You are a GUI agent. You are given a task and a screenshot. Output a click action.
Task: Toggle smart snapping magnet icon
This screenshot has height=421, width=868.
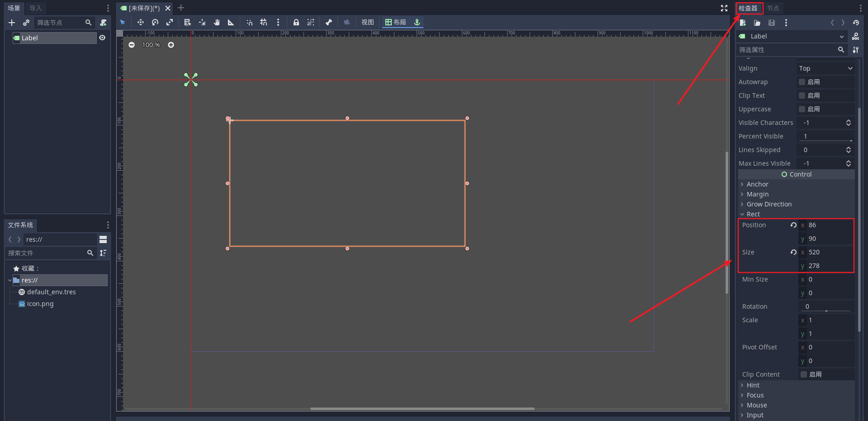pyautogui.click(x=249, y=22)
